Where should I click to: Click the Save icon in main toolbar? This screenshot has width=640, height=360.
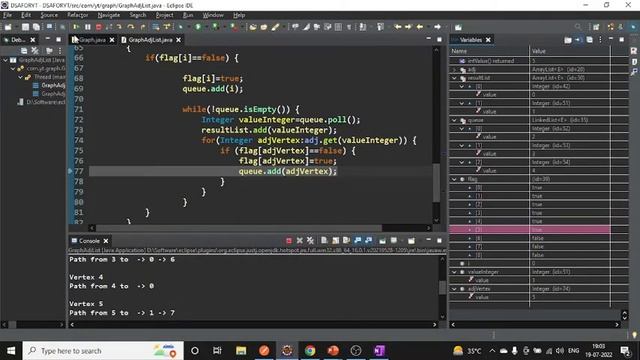(25, 27)
